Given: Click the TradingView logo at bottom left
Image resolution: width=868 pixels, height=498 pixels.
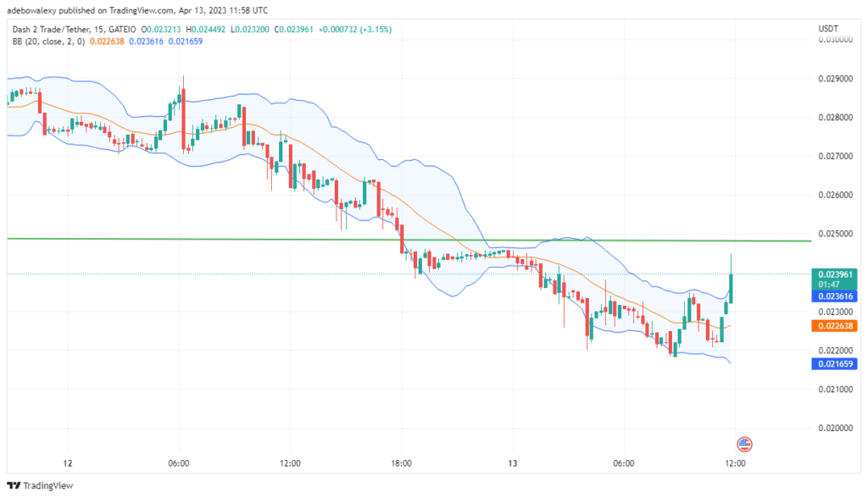Looking at the screenshot, I should (40, 486).
